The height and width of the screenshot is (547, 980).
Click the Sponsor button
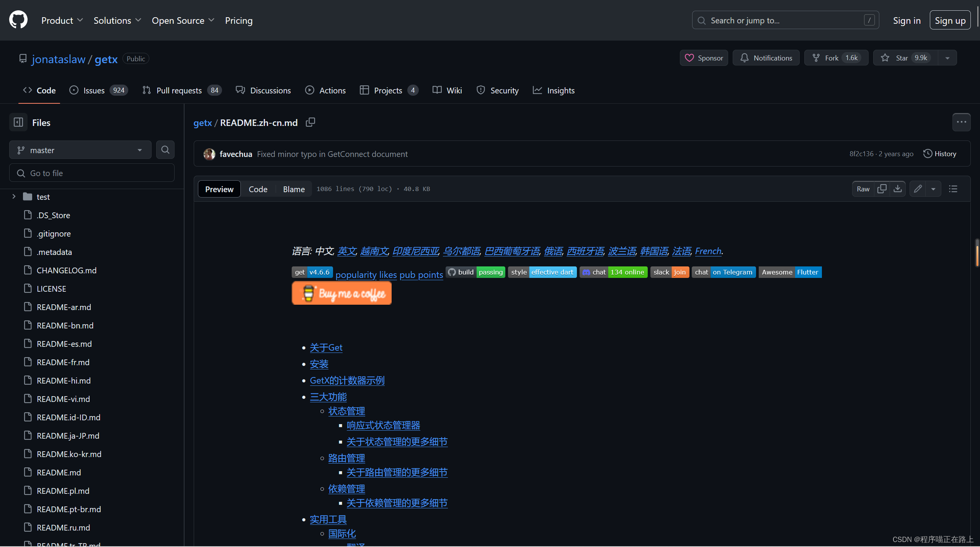click(704, 58)
